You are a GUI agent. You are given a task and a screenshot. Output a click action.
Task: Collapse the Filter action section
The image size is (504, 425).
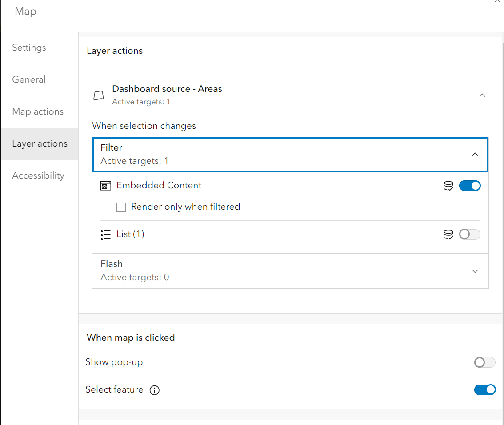[x=475, y=155]
